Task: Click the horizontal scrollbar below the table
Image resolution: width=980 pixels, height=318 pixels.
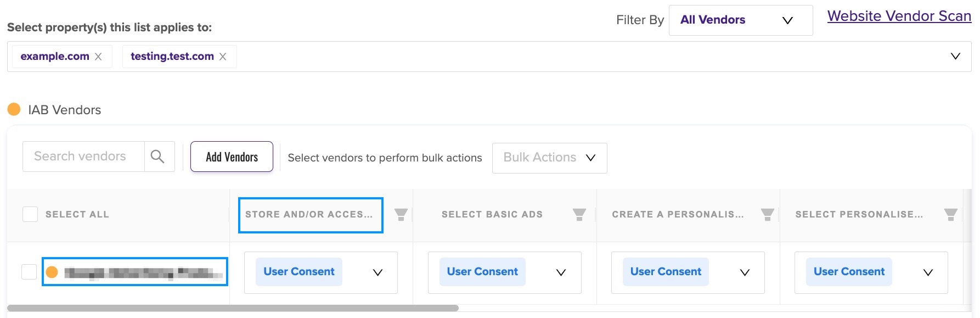Action: [x=233, y=308]
